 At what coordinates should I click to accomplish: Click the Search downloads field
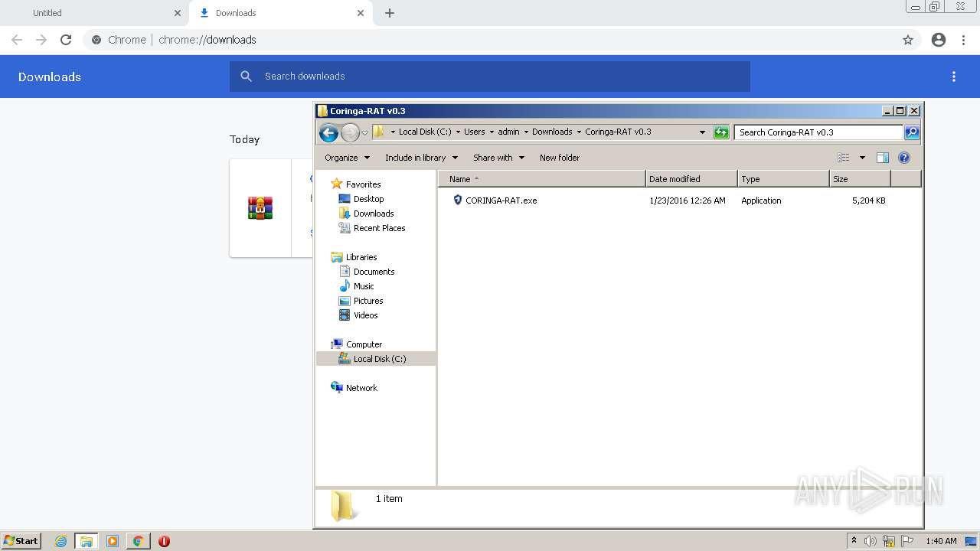490,77
